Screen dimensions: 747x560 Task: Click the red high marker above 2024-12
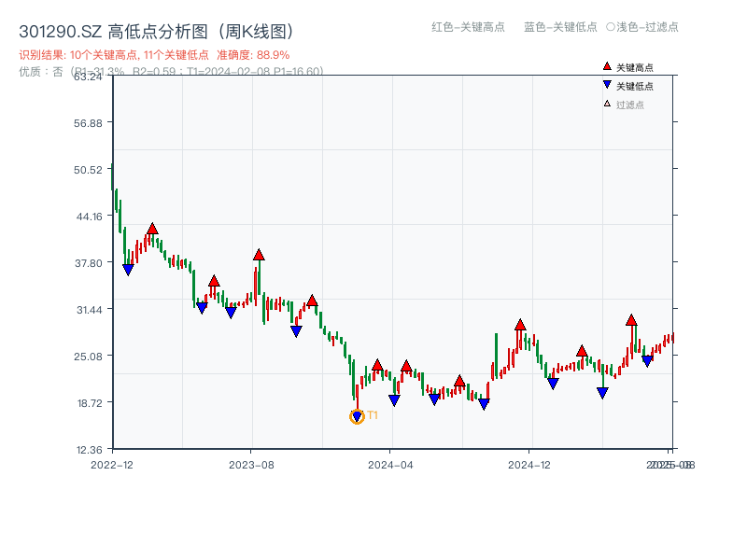point(520,325)
